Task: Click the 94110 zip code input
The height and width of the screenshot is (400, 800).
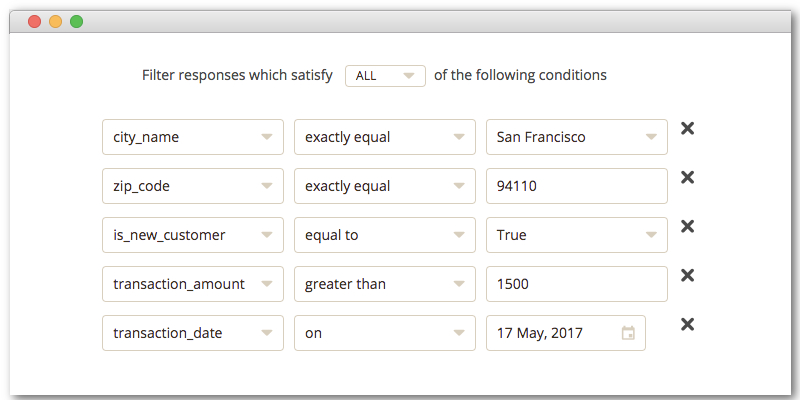Action: [577, 186]
